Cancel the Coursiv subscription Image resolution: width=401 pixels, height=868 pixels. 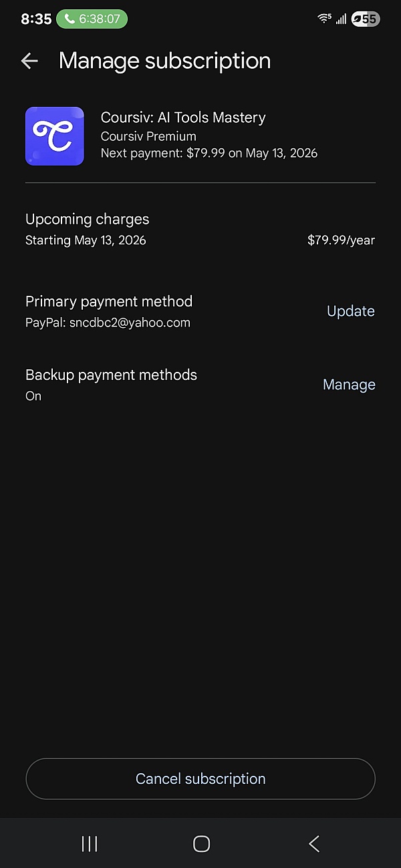click(200, 779)
